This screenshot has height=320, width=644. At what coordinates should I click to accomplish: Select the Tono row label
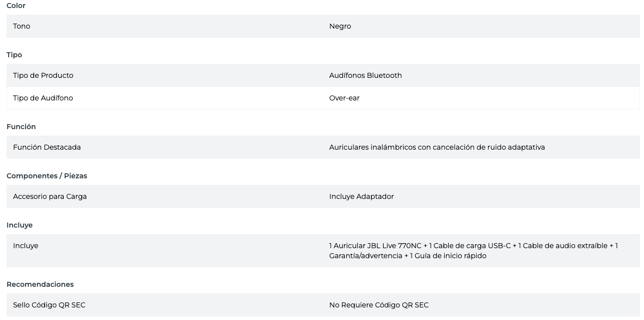[22, 26]
